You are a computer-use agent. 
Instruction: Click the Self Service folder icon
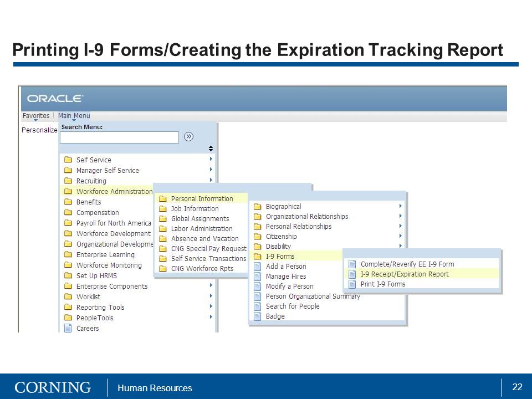68,160
